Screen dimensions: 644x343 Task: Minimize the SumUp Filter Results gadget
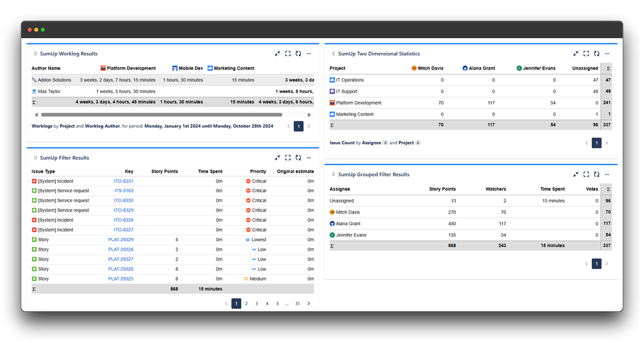click(277, 158)
